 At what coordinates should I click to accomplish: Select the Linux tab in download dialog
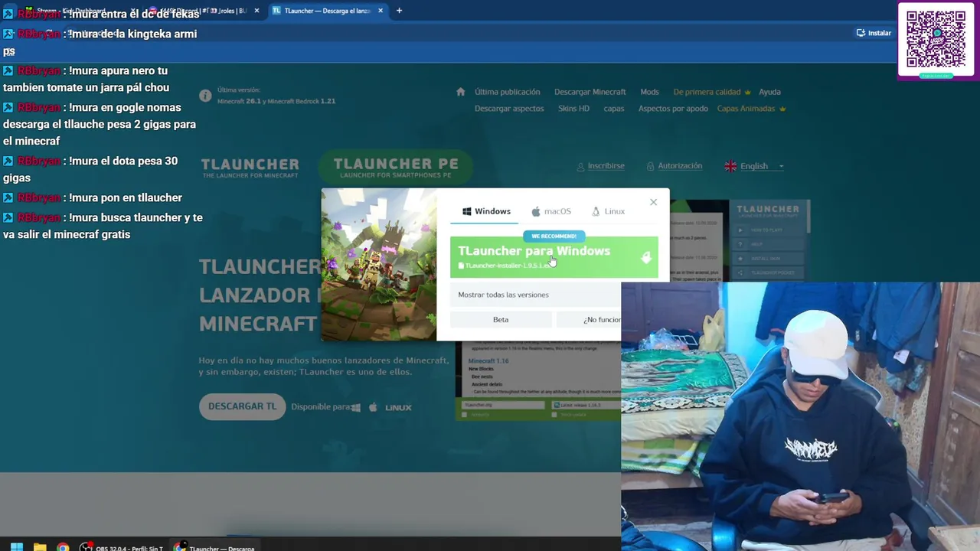coord(609,211)
